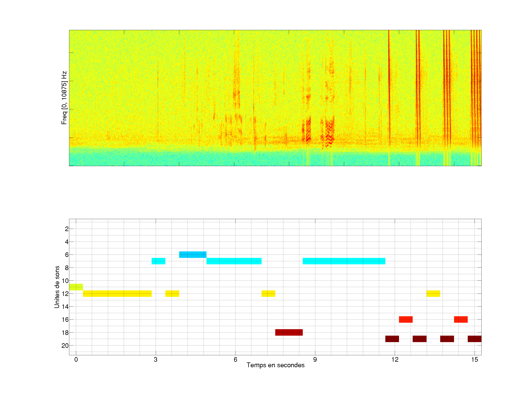This screenshot has height=399, width=532.
Task: Click the yellow bar between 13 and 14 seconds
Action: tap(433, 293)
